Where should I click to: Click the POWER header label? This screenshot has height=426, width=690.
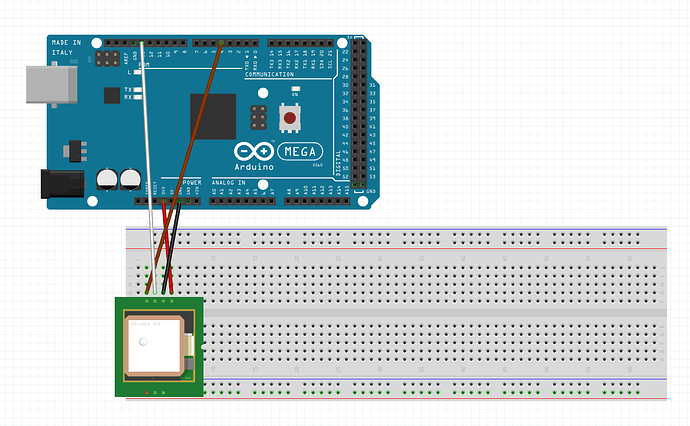point(192,183)
